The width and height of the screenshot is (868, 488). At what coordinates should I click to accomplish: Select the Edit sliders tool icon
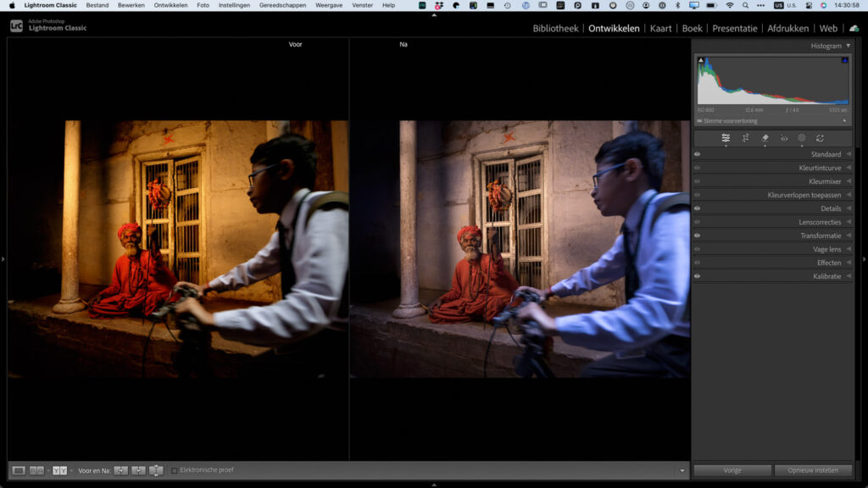click(x=726, y=138)
